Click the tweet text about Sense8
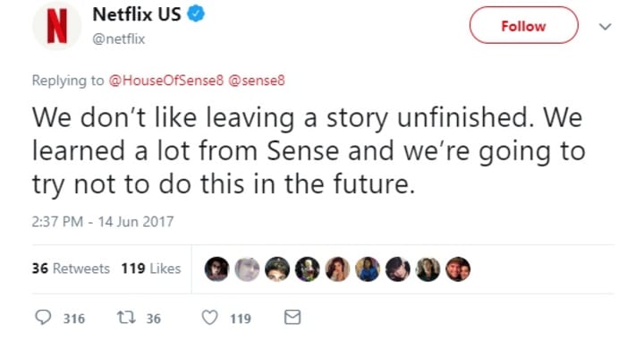 pos(309,151)
